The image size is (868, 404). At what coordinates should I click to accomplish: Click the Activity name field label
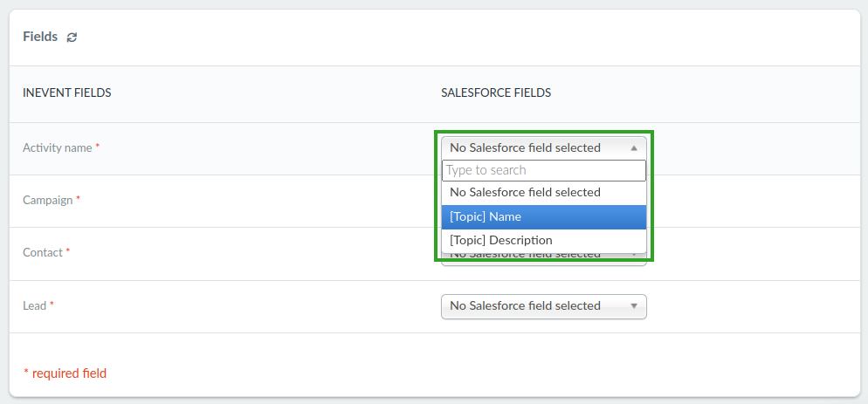click(57, 147)
